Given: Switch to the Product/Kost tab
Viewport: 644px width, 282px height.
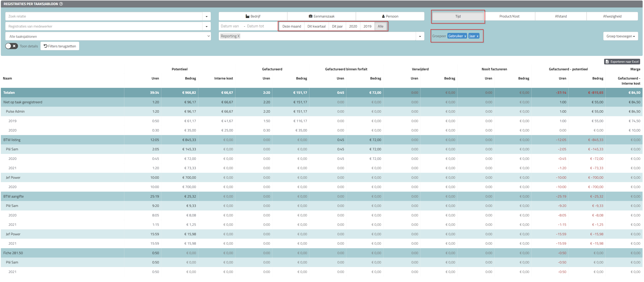Looking at the screenshot, I should (x=509, y=16).
